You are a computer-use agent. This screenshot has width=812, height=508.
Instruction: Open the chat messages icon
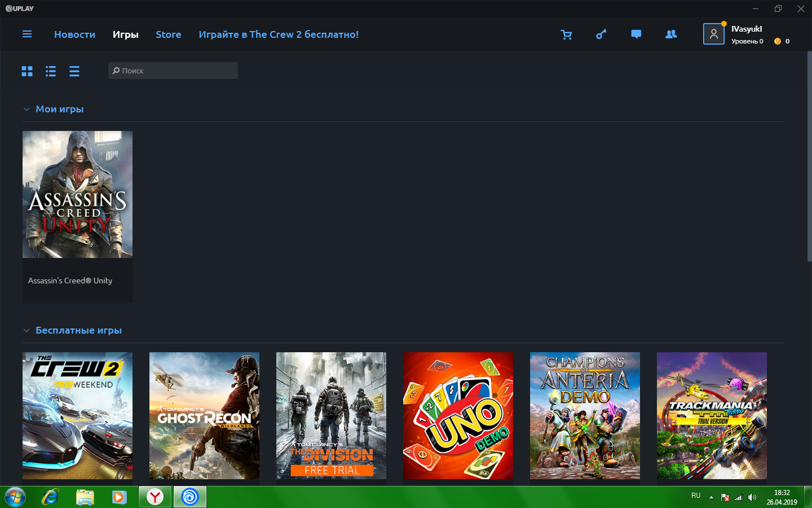click(x=636, y=34)
